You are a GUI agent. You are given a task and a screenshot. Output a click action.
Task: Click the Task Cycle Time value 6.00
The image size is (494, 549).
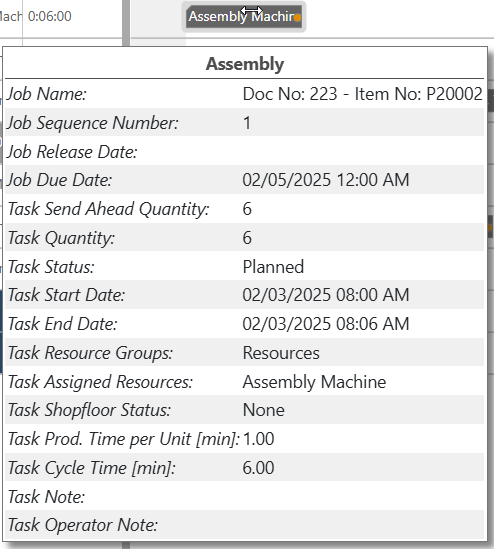(258, 467)
